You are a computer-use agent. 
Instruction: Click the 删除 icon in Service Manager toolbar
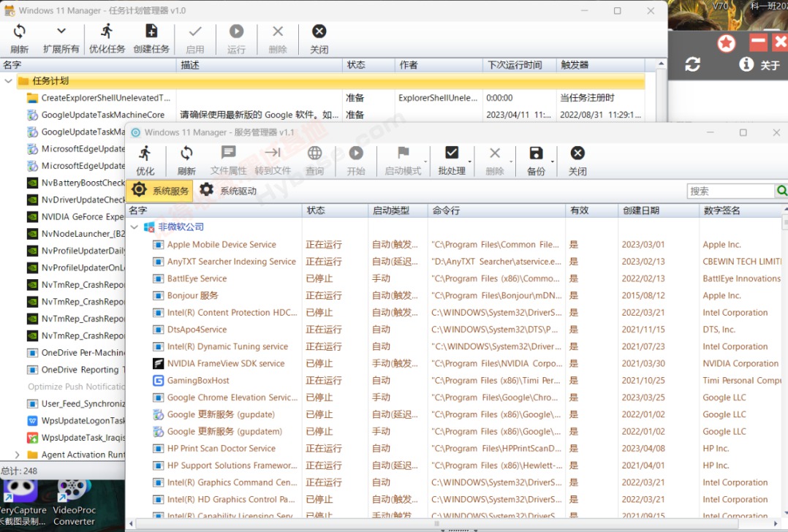(x=494, y=153)
